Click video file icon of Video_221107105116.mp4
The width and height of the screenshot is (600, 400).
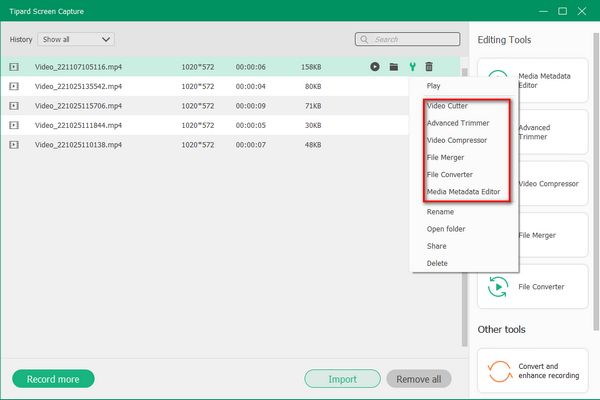(14, 67)
